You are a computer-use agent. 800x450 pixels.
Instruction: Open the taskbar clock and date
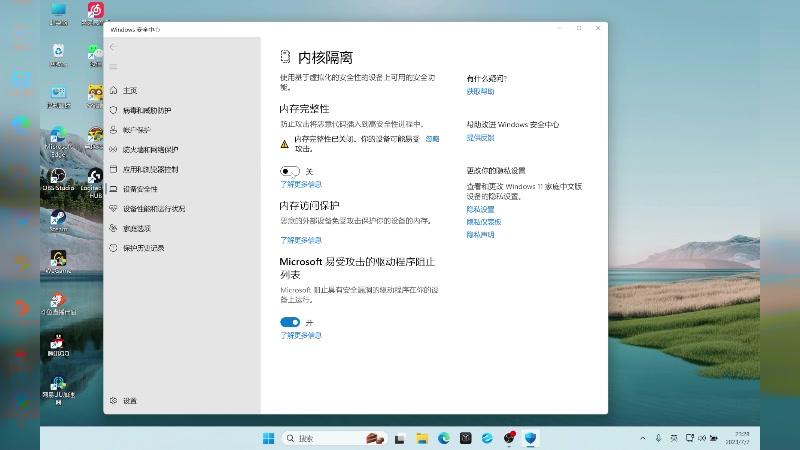[x=738, y=438]
